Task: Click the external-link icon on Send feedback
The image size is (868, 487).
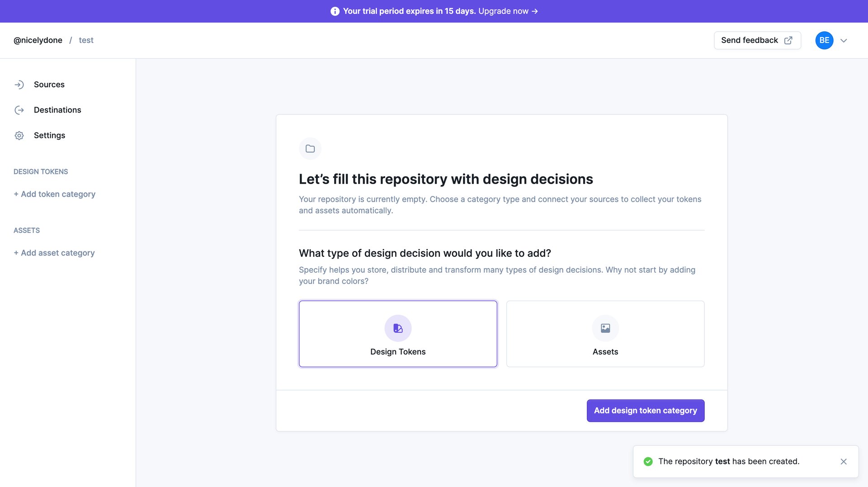Action: point(788,40)
